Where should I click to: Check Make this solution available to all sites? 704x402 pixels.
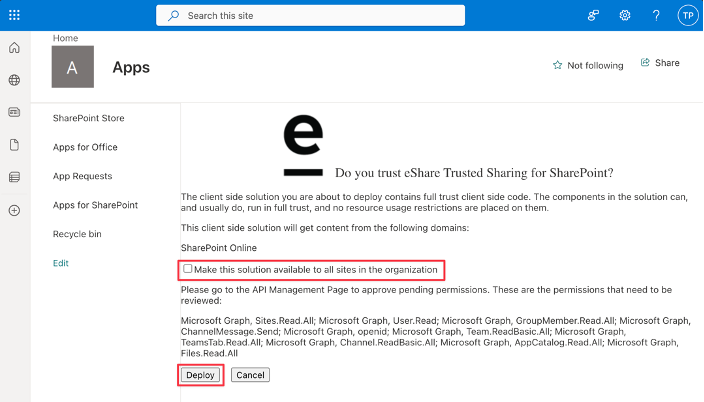pyautogui.click(x=188, y=269)
